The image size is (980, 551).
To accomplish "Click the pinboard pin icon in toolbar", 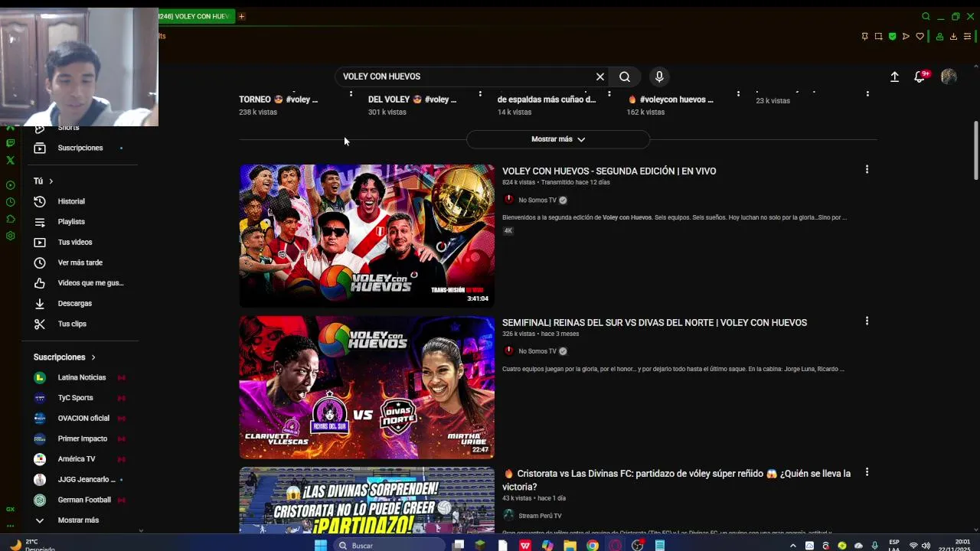I will 864,36.
